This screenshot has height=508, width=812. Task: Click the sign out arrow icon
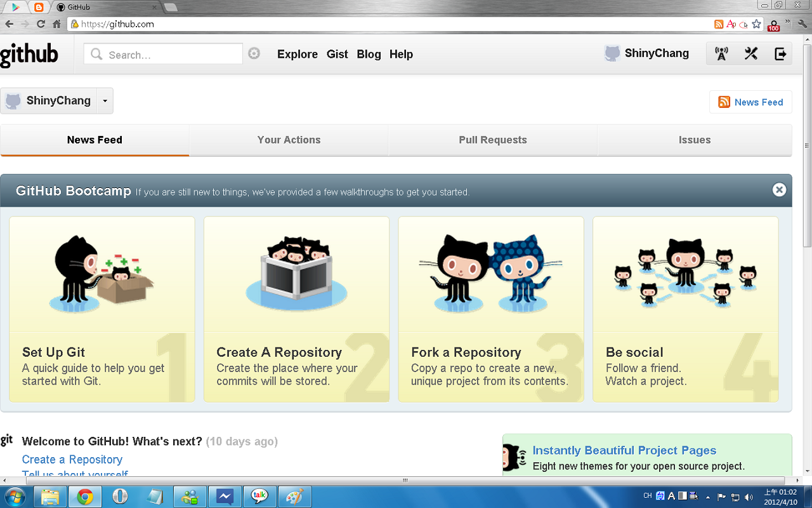pos(780,54)
